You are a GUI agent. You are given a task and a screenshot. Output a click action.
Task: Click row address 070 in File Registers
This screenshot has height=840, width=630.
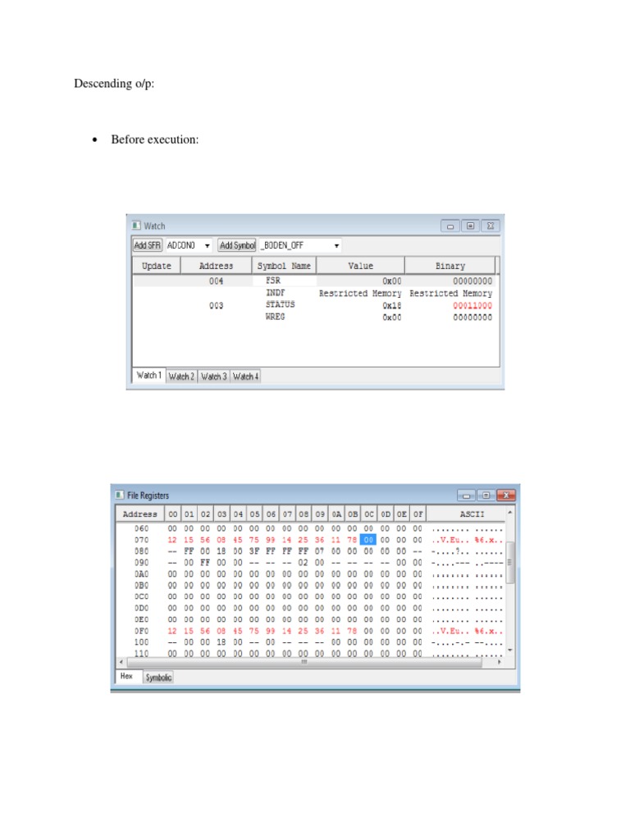point(141,540)
